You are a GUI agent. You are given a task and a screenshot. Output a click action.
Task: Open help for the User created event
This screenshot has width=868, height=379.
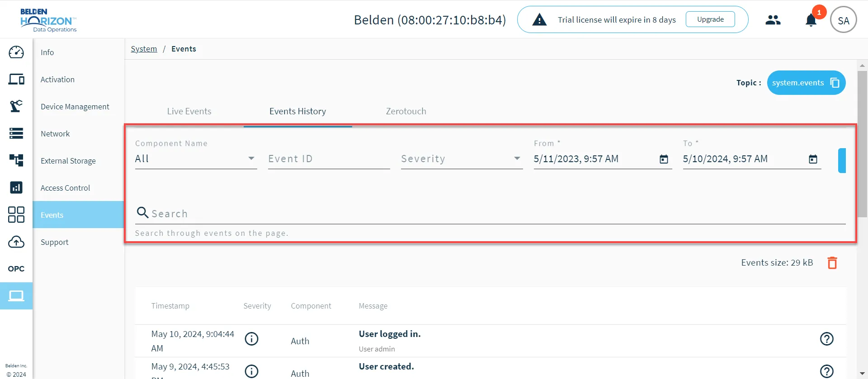click(x=827, y=371)
